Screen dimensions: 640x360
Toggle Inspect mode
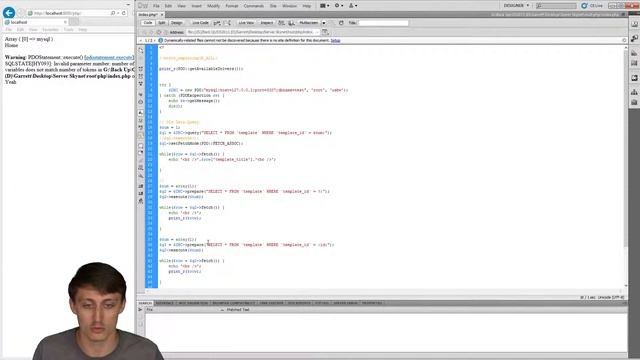267,23
